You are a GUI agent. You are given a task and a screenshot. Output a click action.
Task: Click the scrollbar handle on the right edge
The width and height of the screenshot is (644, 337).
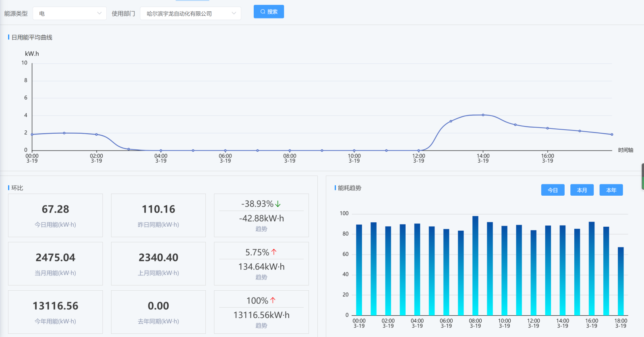tap(642, 176)
